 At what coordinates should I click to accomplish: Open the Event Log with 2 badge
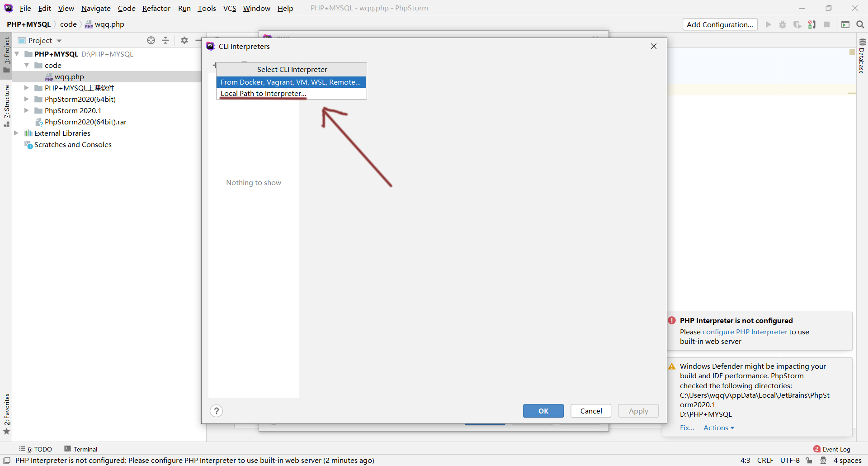point(832,449)
